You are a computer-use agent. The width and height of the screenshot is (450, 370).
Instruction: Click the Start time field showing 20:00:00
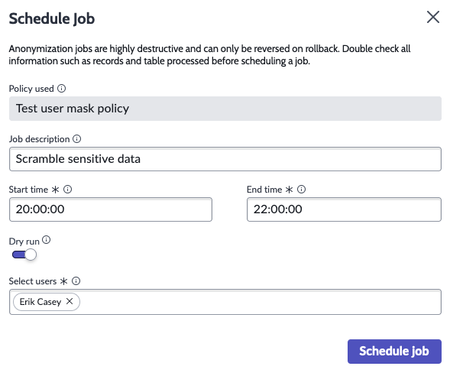click(111, 209)
